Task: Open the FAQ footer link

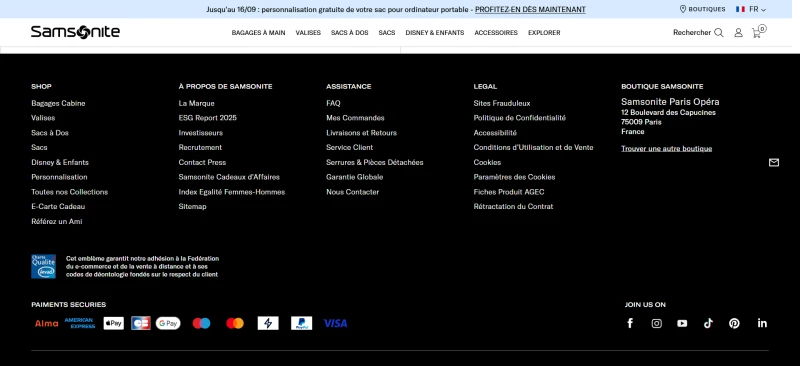Action: pos(333,103)
